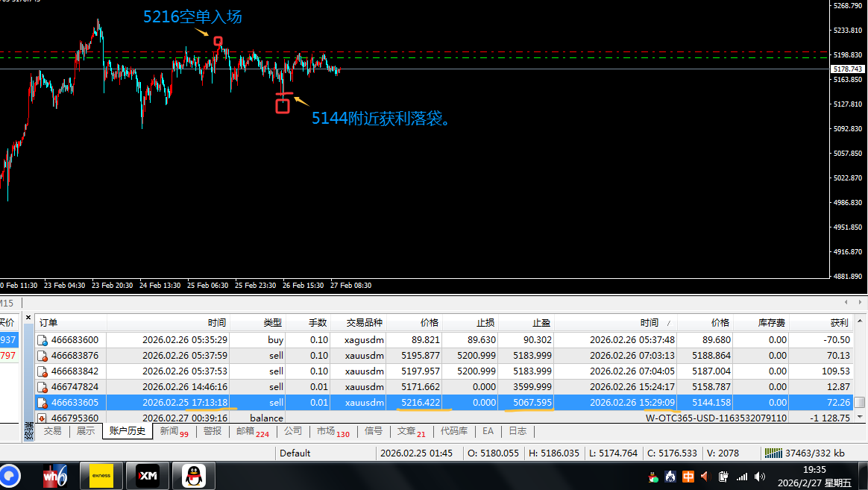Launch QQ penguin icon in taskbar
This screenshot has width=868, height=490.
194,475
